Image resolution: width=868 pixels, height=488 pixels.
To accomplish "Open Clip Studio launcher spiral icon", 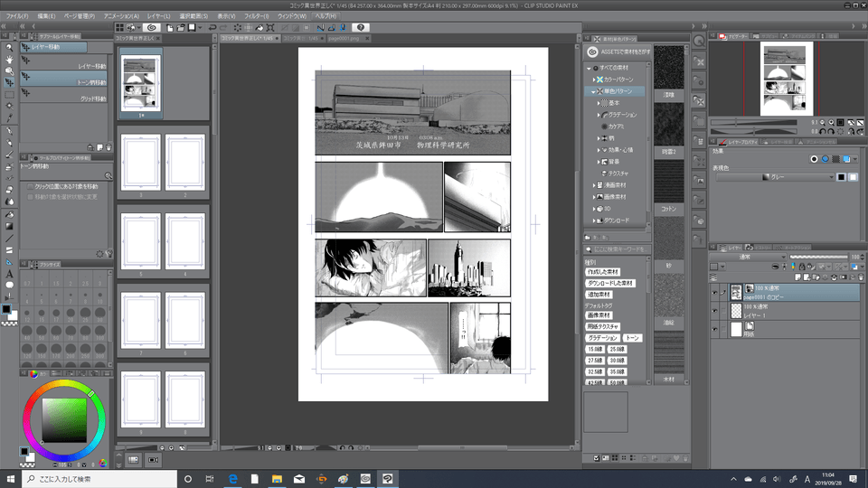I will tap(152, 27).
